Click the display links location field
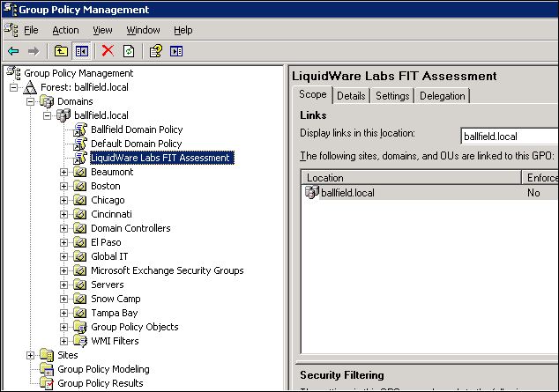The image size is (559, 392). point(510,136)
